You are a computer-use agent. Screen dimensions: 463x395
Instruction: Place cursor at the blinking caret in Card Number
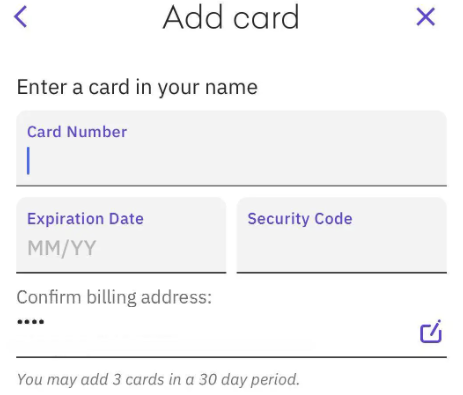28,161
